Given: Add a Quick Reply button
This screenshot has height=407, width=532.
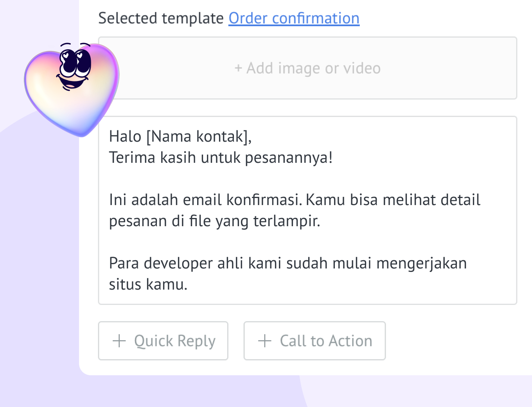Looking at the screenshot, I should click(163, 341).
